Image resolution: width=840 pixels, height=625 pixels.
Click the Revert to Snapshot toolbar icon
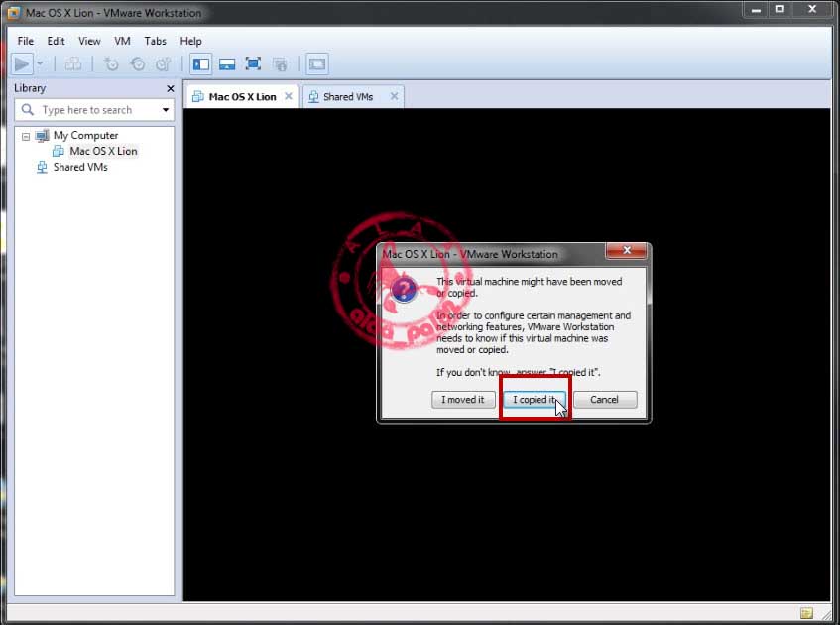[138, 64]
